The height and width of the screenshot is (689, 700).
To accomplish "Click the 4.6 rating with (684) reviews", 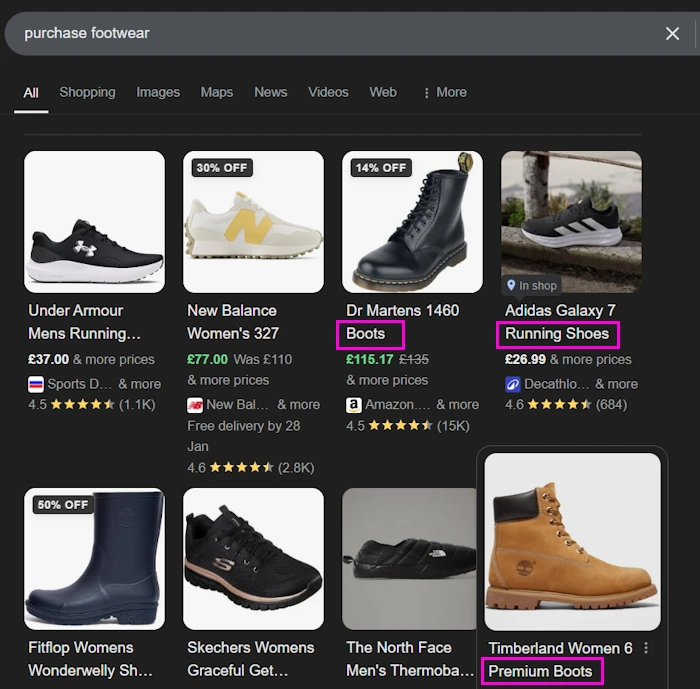I will 566,405.
